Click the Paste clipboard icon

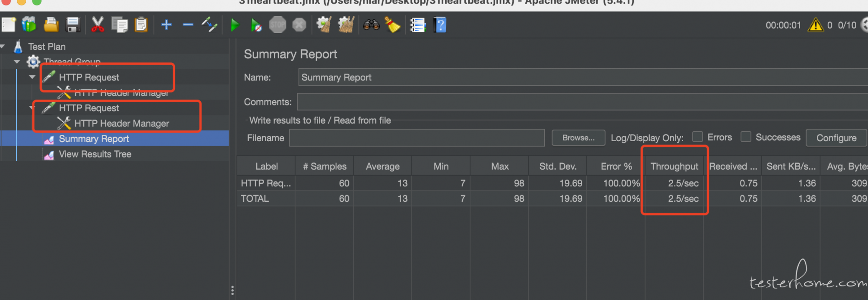142,25
